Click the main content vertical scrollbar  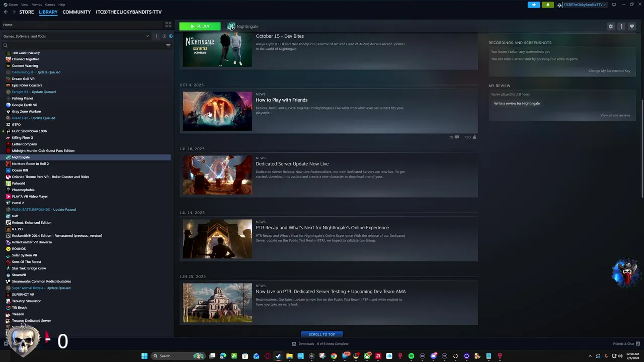(641, 148)
